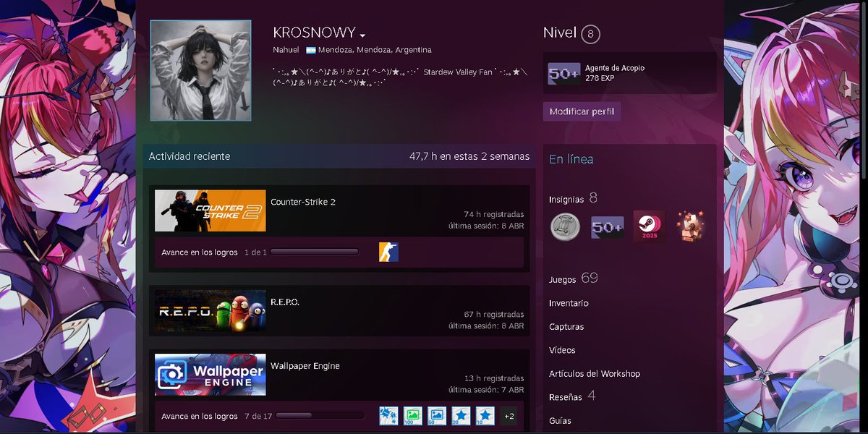Click the Modificar perfil button
Screen dimensions: 868x434
click(x=582, y=111)
